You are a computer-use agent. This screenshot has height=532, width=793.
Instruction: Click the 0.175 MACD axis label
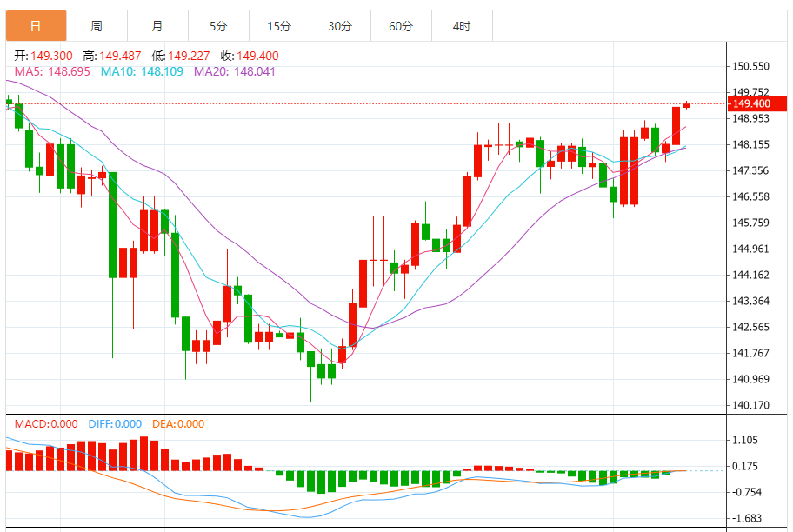click(745, 466)
